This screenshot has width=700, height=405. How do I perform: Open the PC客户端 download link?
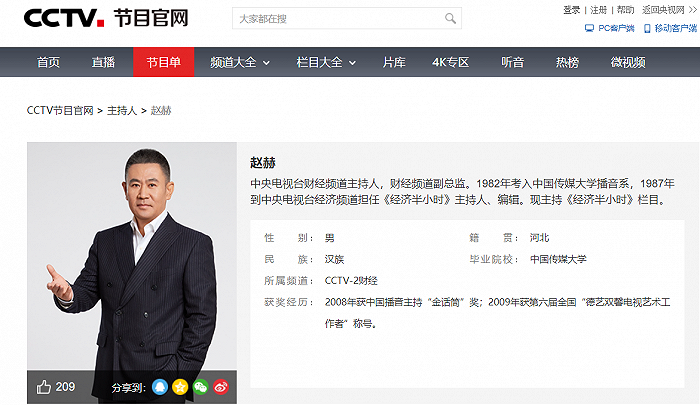(611, 28)
